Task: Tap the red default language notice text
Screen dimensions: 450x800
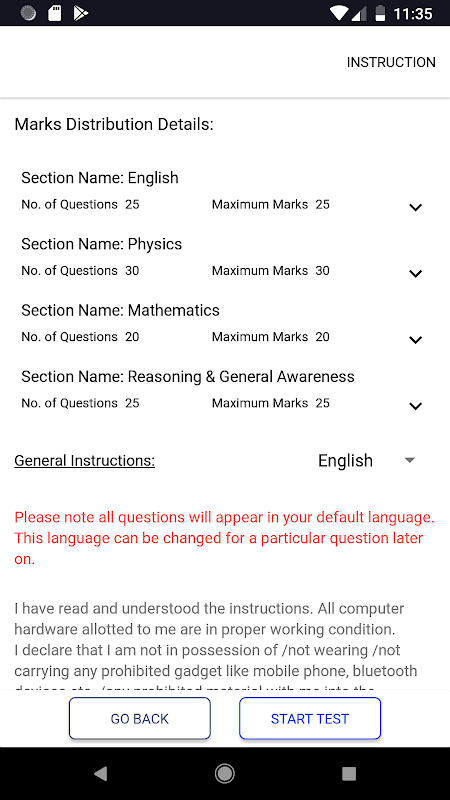Action: [x=224, y=538]
